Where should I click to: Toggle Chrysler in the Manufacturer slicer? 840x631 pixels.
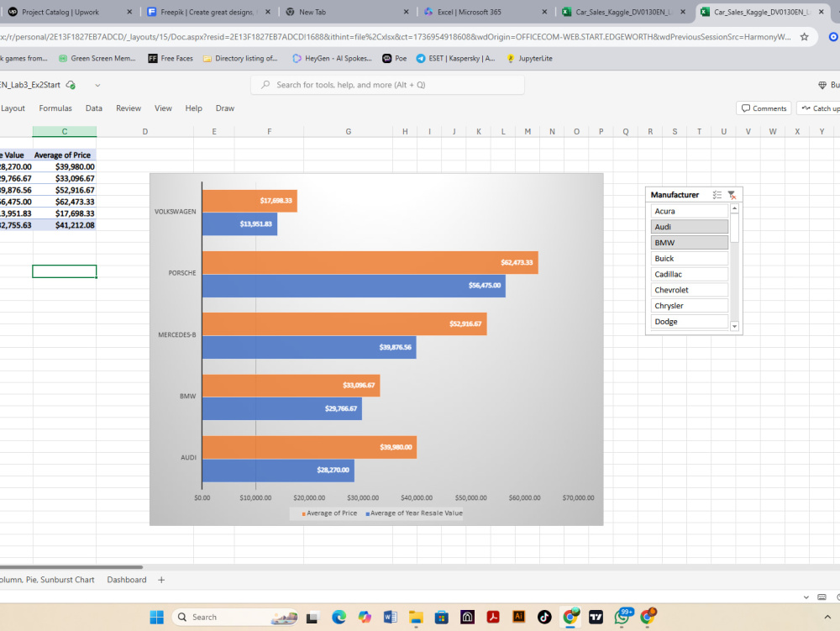(690, 306)
